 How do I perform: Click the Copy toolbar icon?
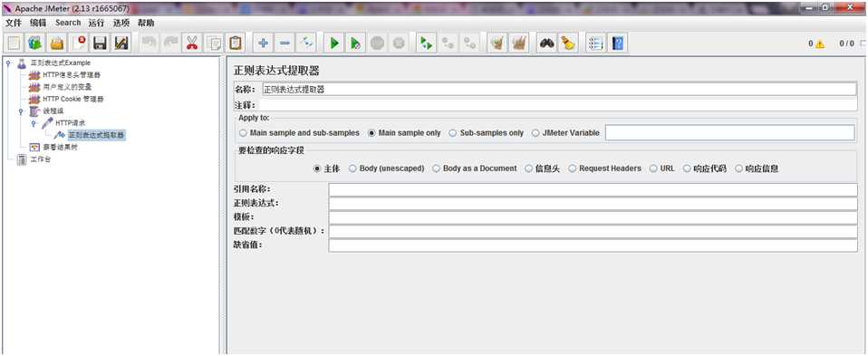point(214,43)
